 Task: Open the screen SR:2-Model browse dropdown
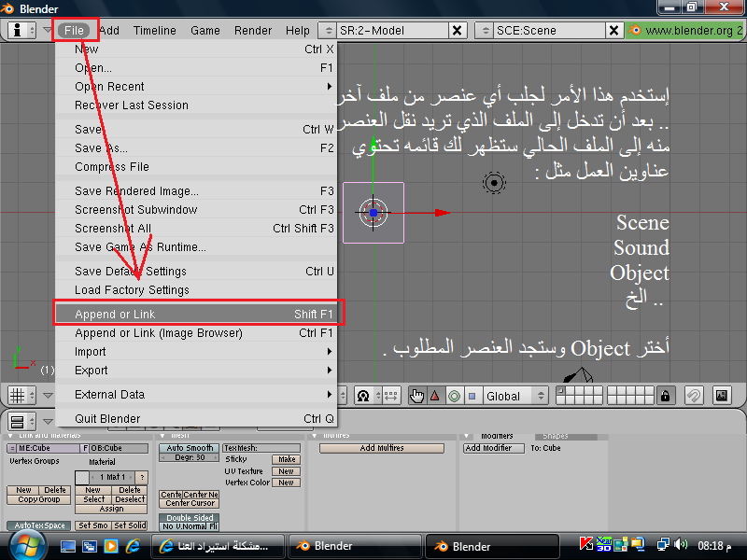(x=329, y=31)
